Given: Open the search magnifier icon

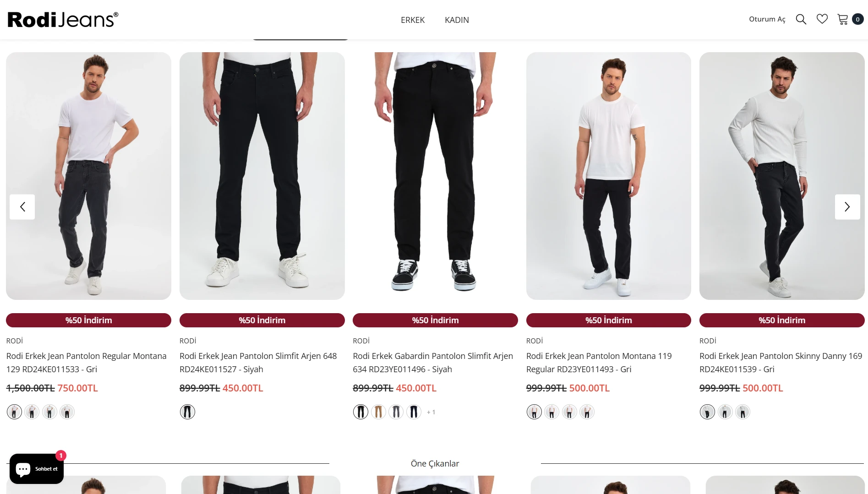Looking at the screenshot, I should 801,19.
